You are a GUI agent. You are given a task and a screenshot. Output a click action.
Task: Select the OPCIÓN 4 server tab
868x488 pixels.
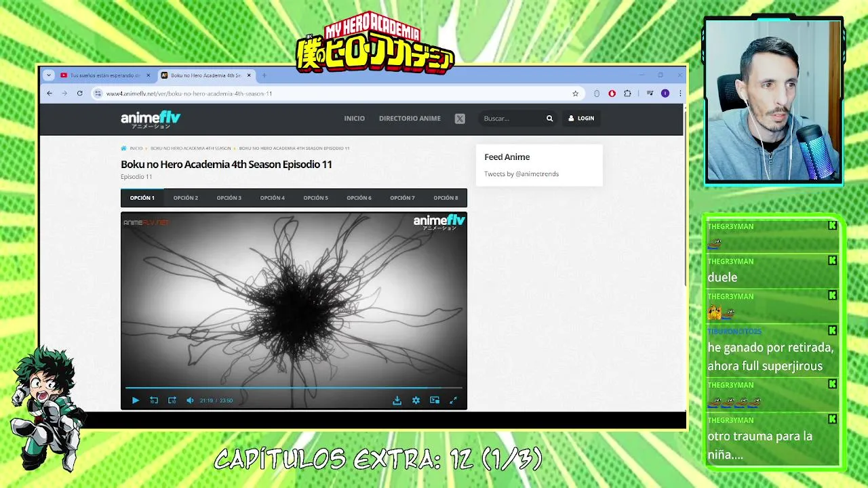[273, 198]
